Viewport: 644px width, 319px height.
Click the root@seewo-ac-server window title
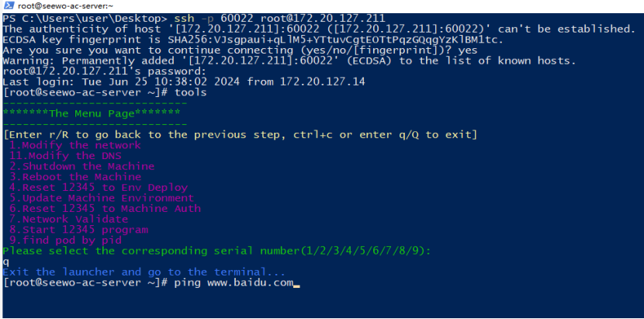(x=66, y=6)
